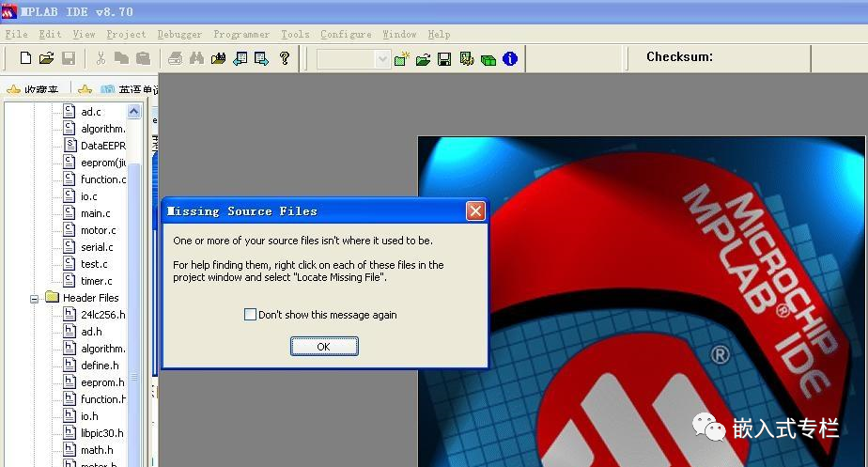Screen dimensions: 868x467
Task: Enable 'Don't show this message again' checkbox
Action: pos(250,315)
